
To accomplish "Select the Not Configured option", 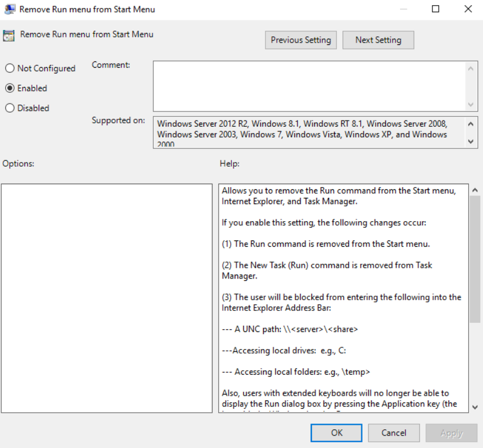I will click(10, 68).
